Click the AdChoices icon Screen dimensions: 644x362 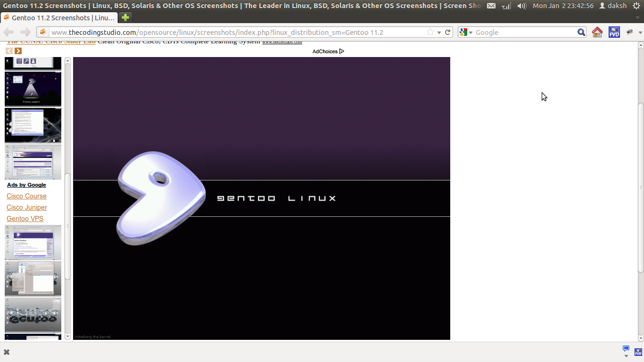(342, 51)
